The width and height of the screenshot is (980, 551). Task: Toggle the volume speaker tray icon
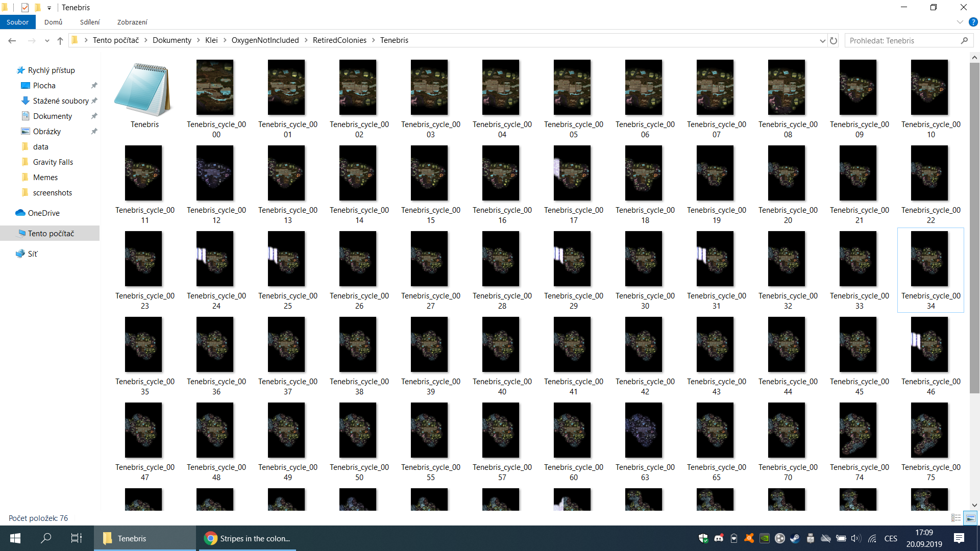[x=856, y=538]
